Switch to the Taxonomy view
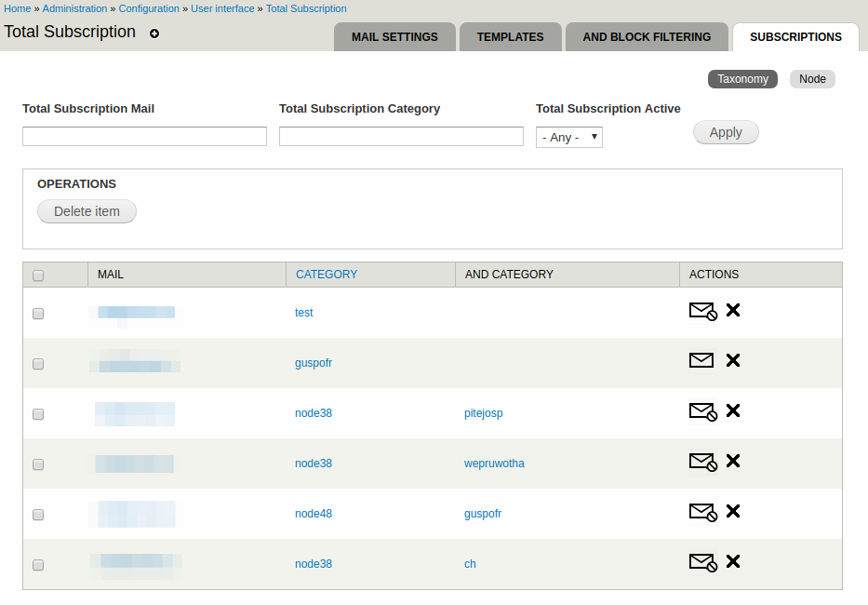This screenshot has height=605, width=868. (742, 78)
